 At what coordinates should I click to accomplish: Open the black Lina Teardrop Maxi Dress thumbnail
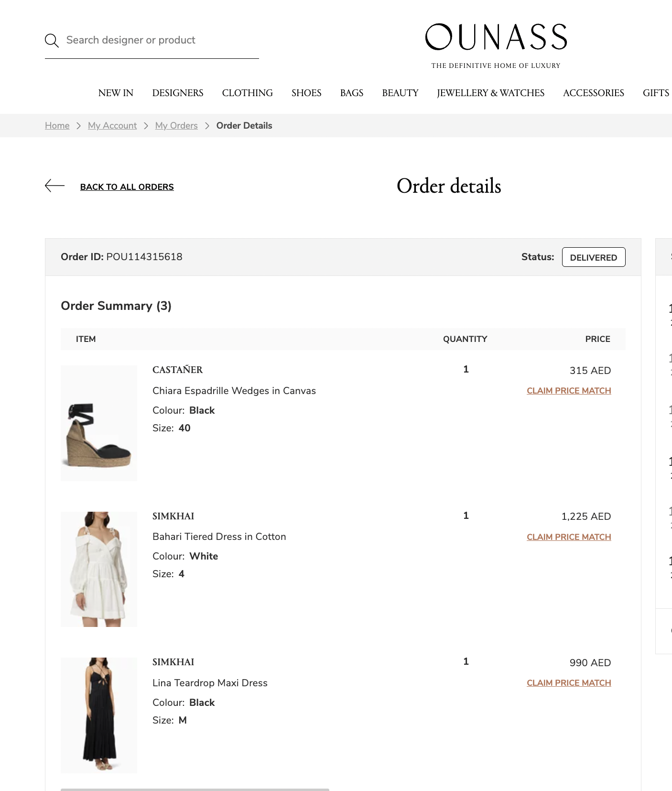click(99, 715)
